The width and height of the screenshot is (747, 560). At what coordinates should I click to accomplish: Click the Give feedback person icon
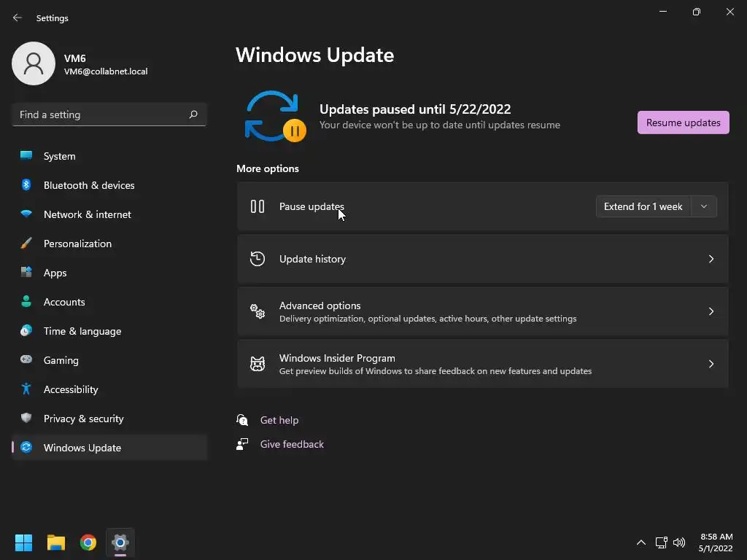coord(242,444)
